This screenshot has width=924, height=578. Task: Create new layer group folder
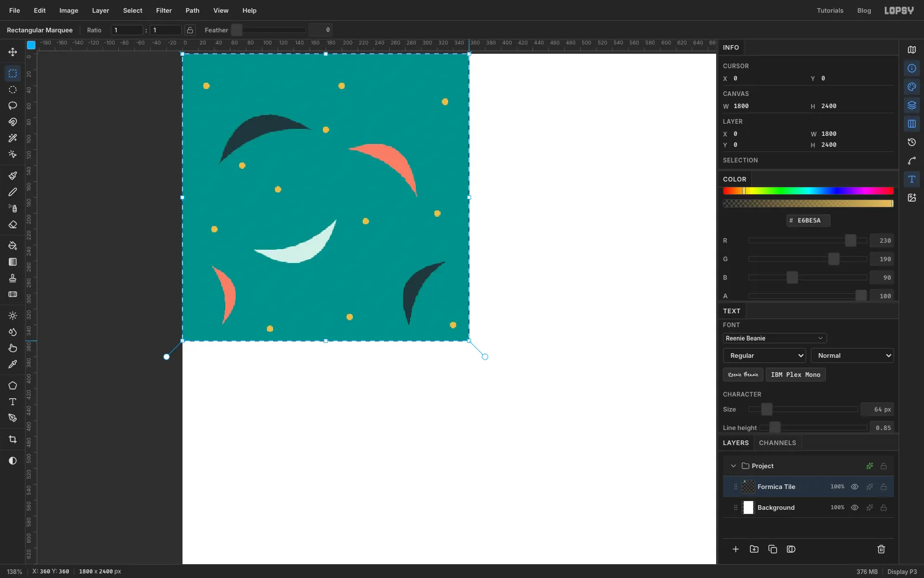754,549
